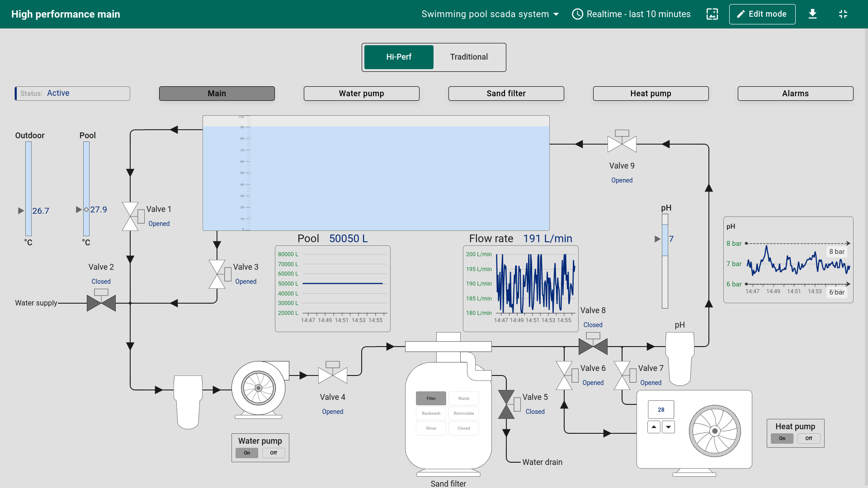Open the Sand filter tab
This screenshot has width=868, height=488.
click(x=506, y=94)
